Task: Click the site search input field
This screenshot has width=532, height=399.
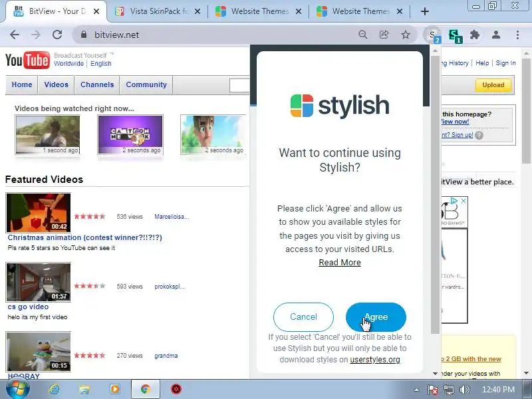Action: tap(240, 85)
